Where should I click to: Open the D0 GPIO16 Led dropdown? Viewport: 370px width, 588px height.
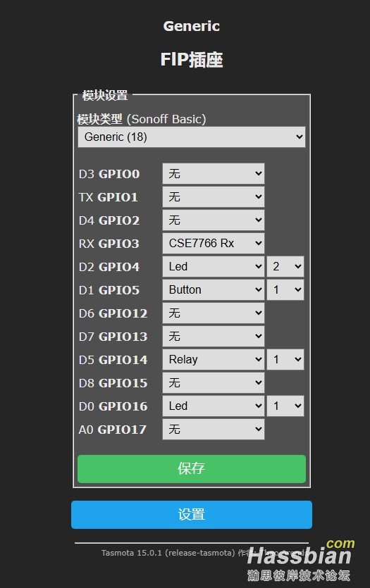tap(213, 406)
